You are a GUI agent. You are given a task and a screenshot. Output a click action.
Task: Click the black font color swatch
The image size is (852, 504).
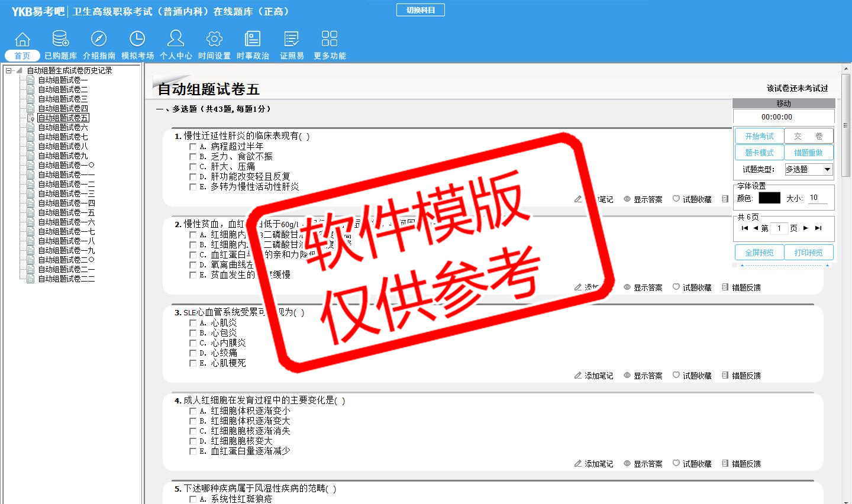(769, 198)
